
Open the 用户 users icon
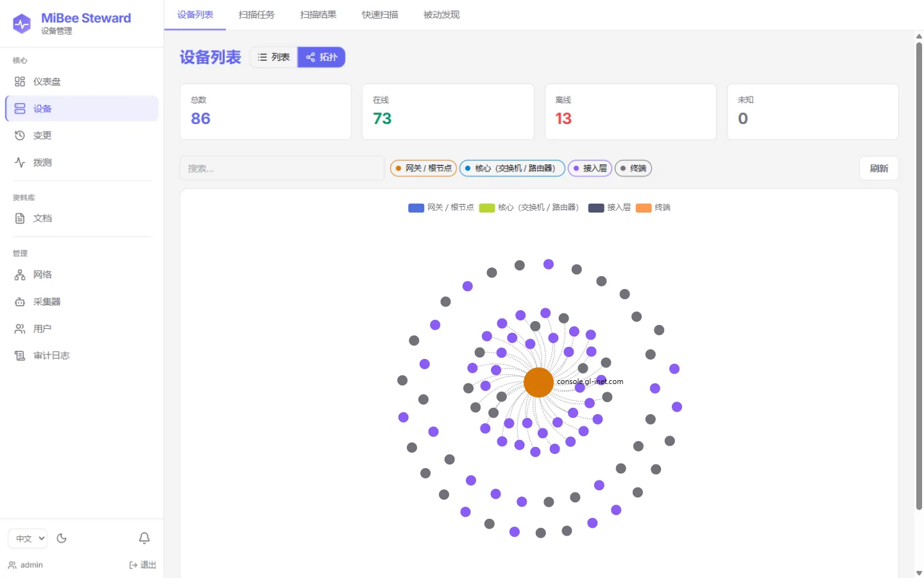[20, 329]
